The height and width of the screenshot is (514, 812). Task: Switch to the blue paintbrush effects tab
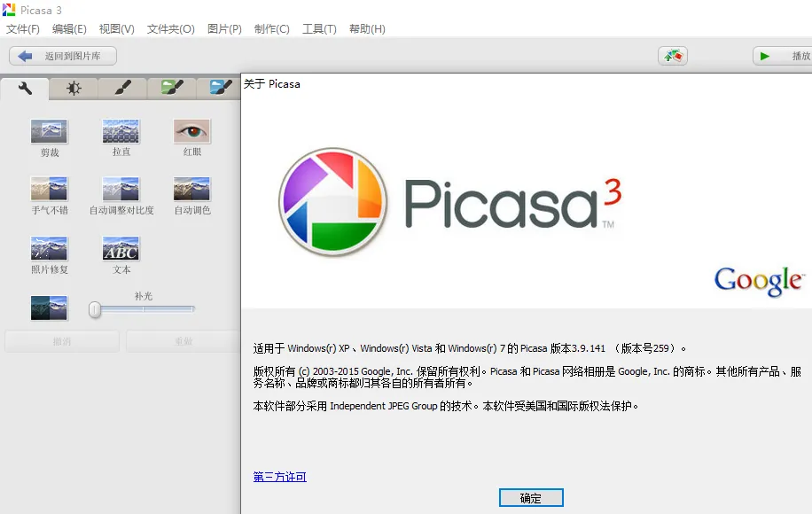coord(220,89)
